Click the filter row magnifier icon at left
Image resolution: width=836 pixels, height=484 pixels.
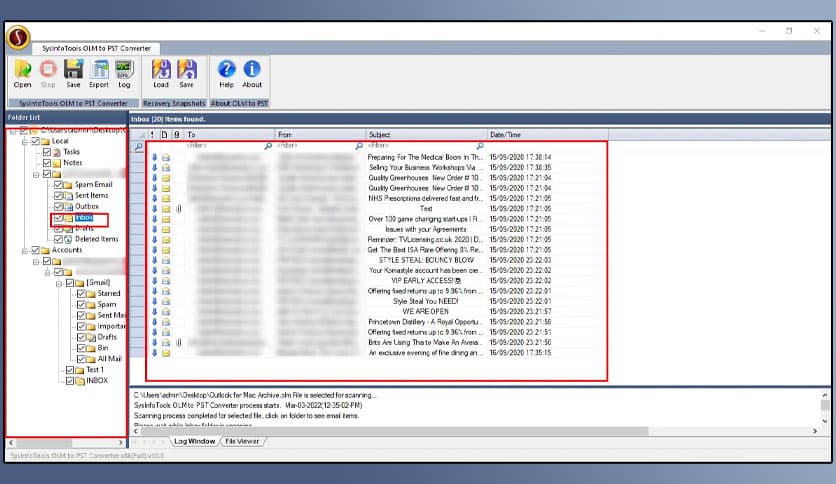click(139, 147)
